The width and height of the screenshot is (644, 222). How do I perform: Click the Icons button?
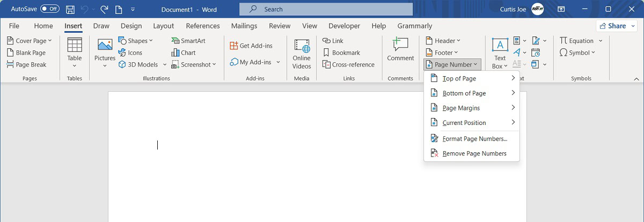coord(130,53)
